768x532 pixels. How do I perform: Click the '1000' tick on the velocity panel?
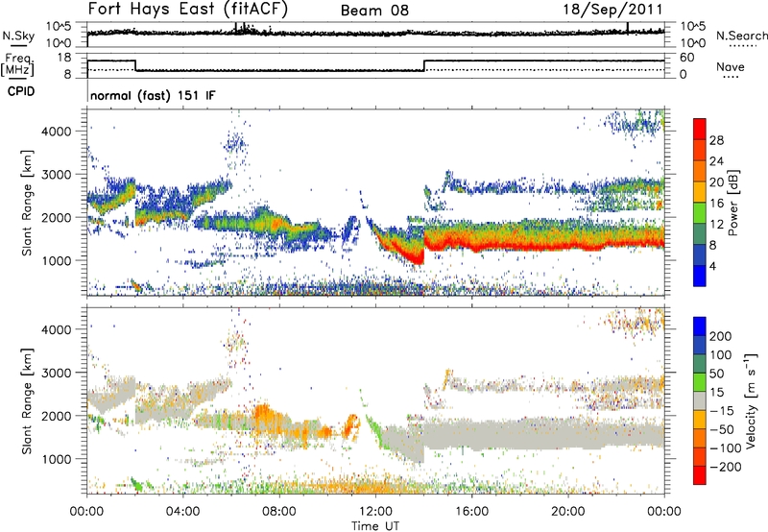(x=57, y=458)
